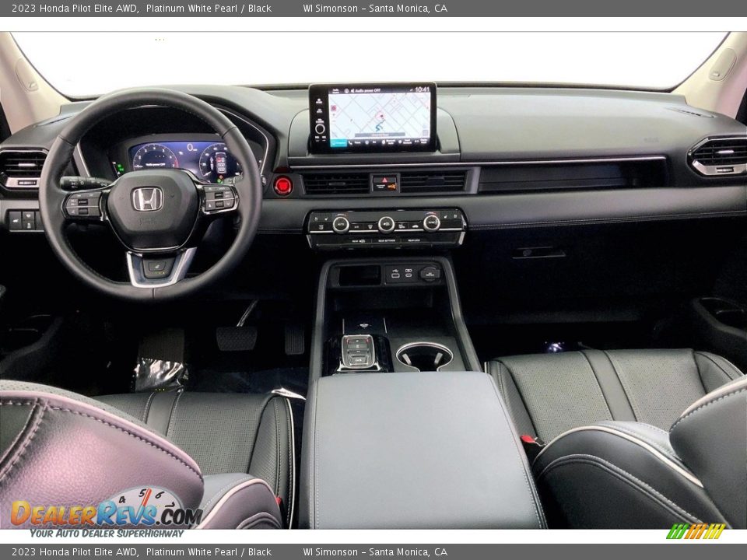Click the switch cluster below the driver-side vent
The height and width of the screenshot is (560, 747).
tap(25, 220)
